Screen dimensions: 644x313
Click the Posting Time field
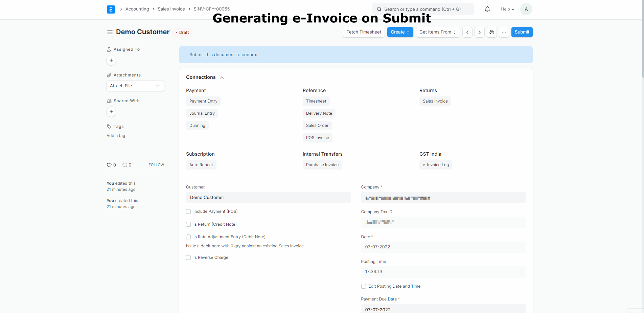coord(443,272)
